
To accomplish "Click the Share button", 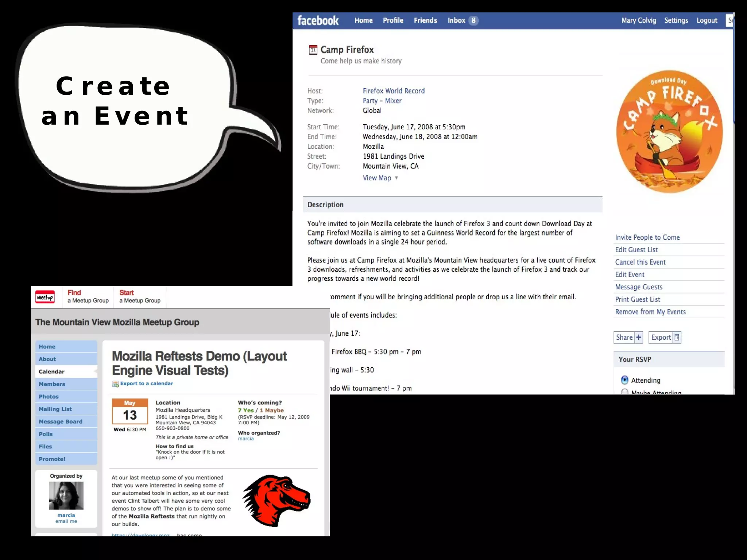I will pos(628,337).
